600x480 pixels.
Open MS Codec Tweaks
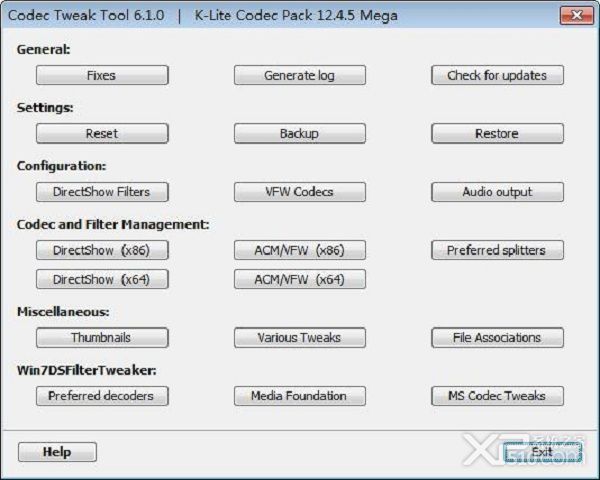(497, 396)
